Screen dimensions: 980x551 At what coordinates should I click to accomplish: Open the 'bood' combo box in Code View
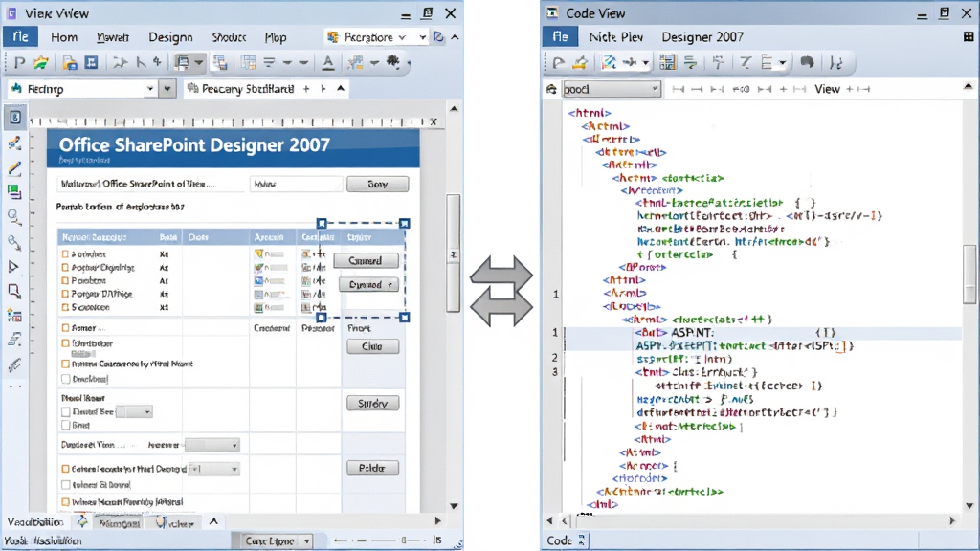(x=612, y=89)
